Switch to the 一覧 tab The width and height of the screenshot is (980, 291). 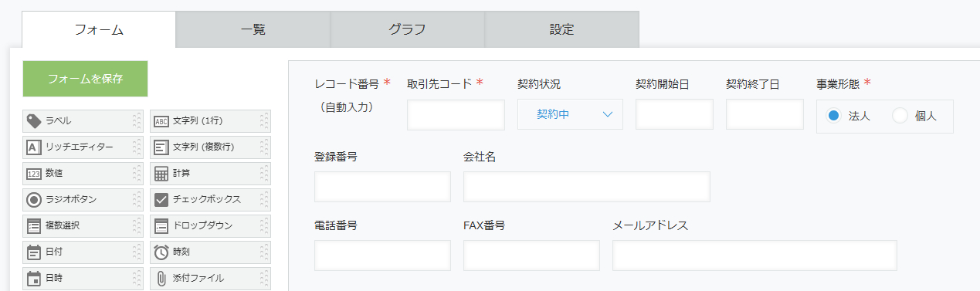253,30
